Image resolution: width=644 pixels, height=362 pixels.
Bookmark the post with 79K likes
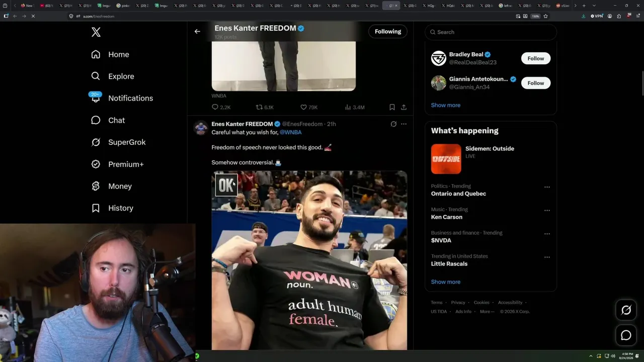[392, 107]
